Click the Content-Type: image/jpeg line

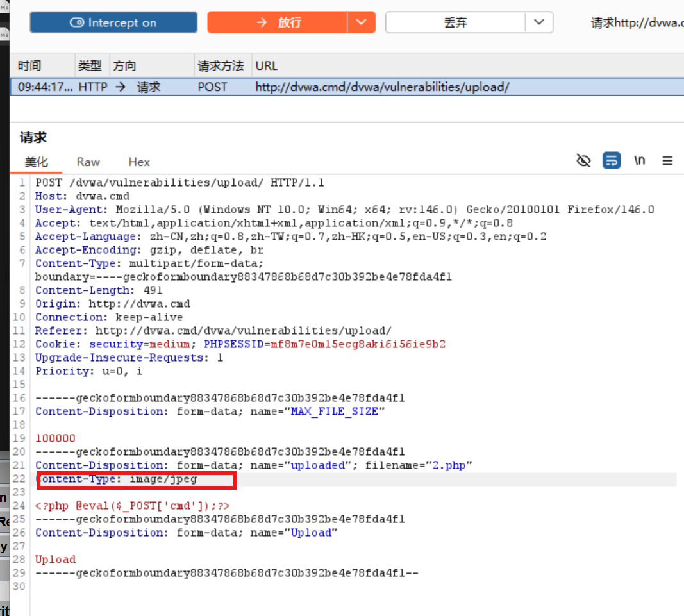coord(117,479)
